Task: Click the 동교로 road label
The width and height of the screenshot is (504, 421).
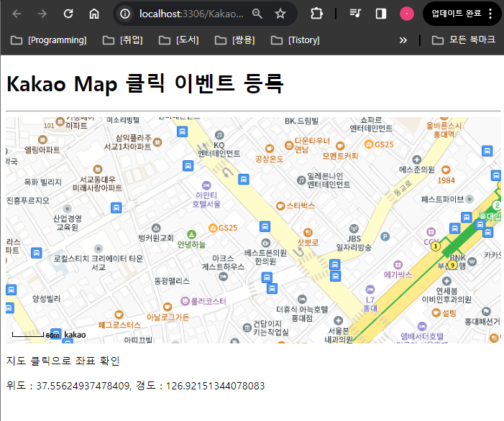Action: point(403,188)
